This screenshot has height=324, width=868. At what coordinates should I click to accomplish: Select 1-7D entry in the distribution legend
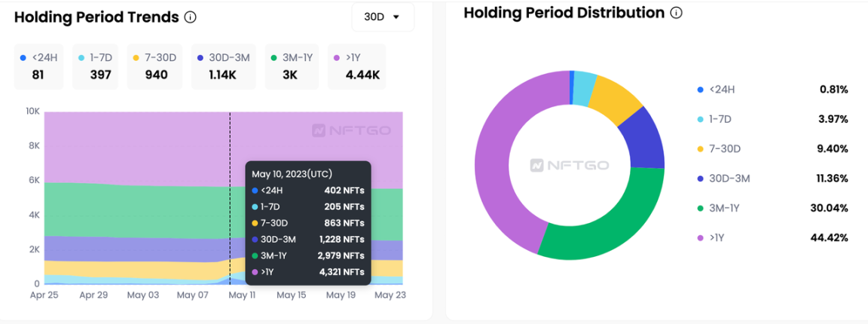720,119
